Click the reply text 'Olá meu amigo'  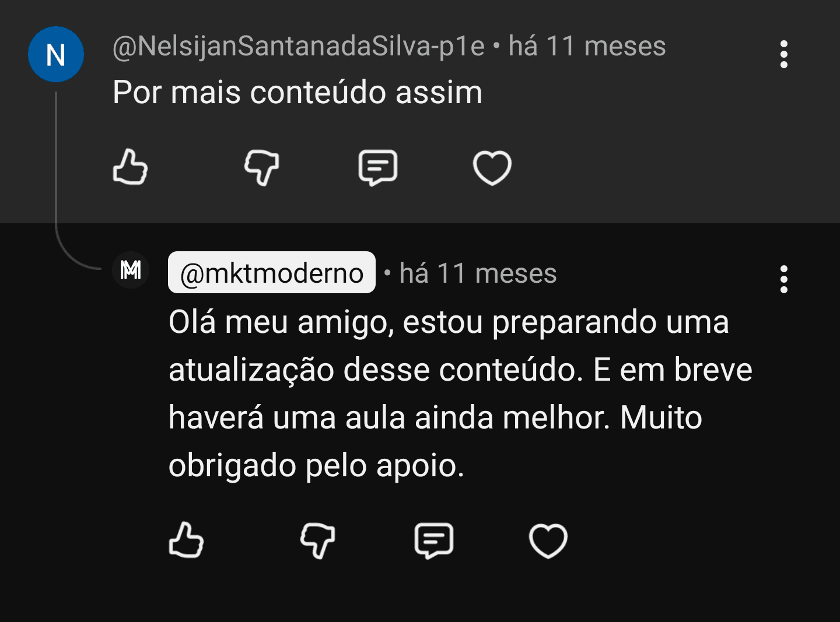click(x=280, y=322)
